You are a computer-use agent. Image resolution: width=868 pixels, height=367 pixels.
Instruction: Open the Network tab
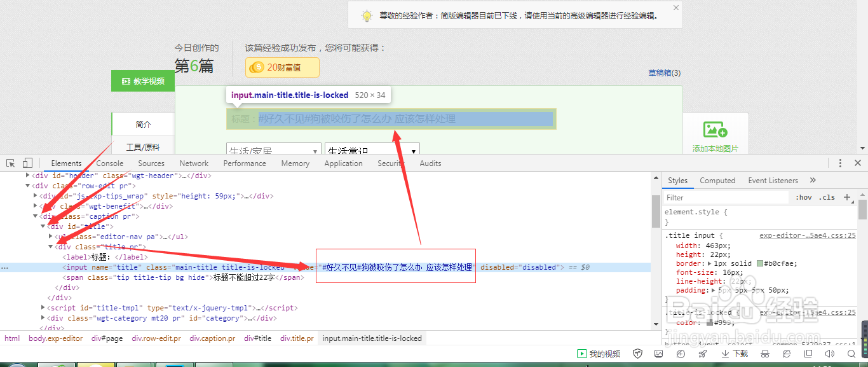tap(194, 163)
